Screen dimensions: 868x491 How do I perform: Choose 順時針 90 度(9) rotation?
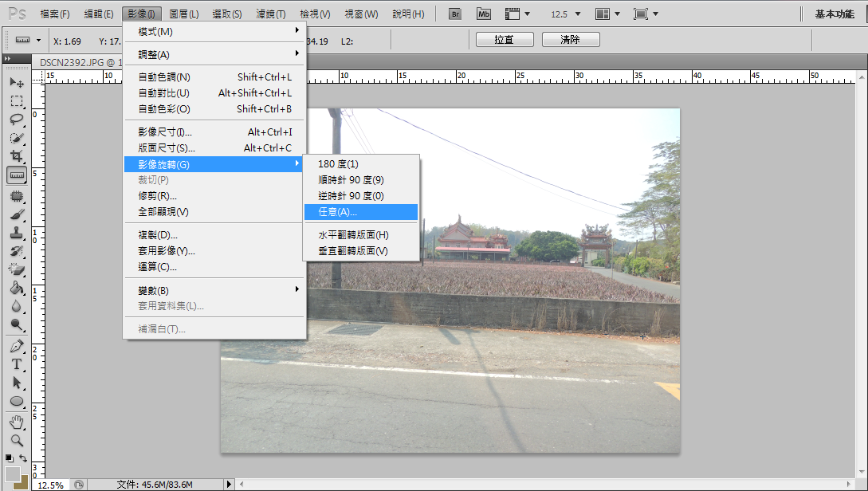(361, 180)
